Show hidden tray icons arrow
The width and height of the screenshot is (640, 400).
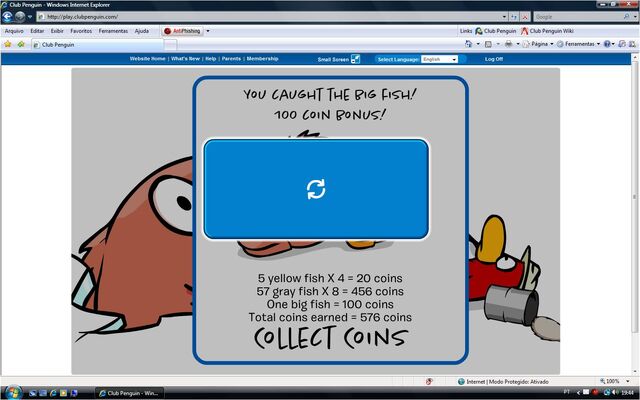[578, 393]
